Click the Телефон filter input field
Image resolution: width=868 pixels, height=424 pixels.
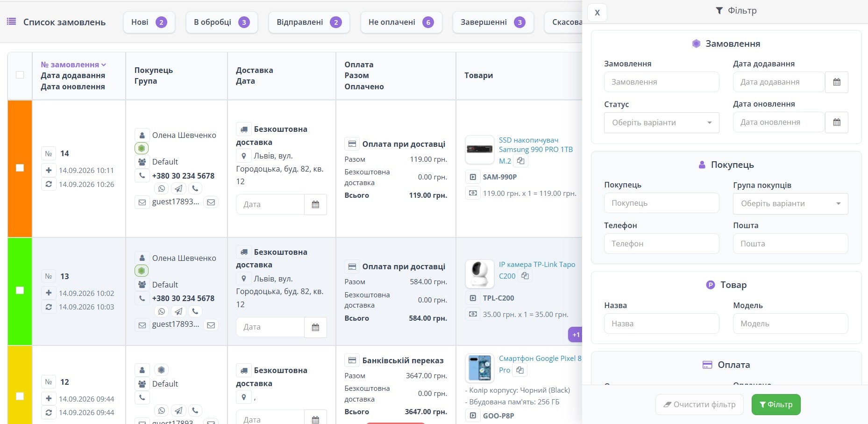[x=662, y=244]
